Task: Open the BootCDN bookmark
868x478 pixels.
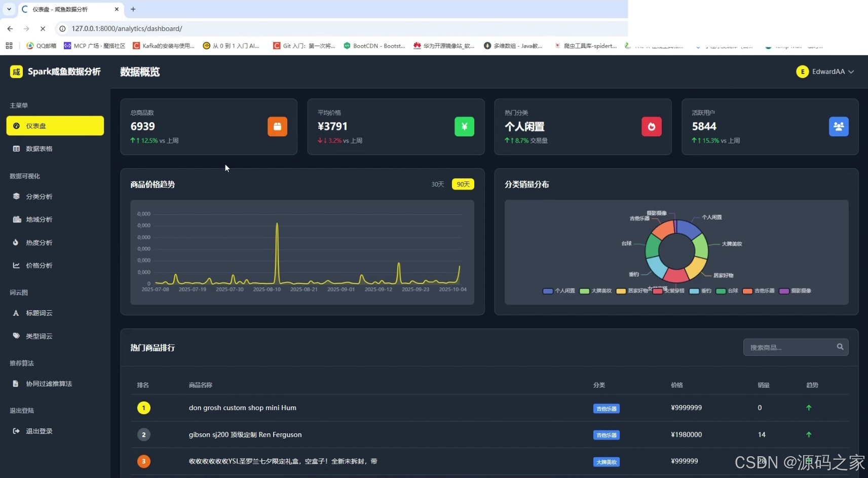Action: coord(374,46)
